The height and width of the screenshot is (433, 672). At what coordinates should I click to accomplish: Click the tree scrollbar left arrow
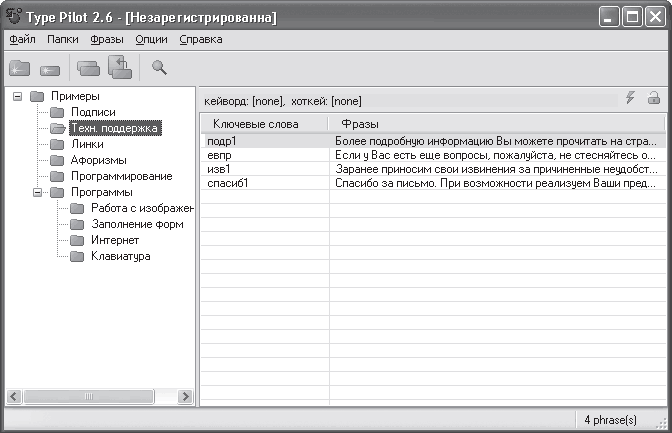pos(14,396)
